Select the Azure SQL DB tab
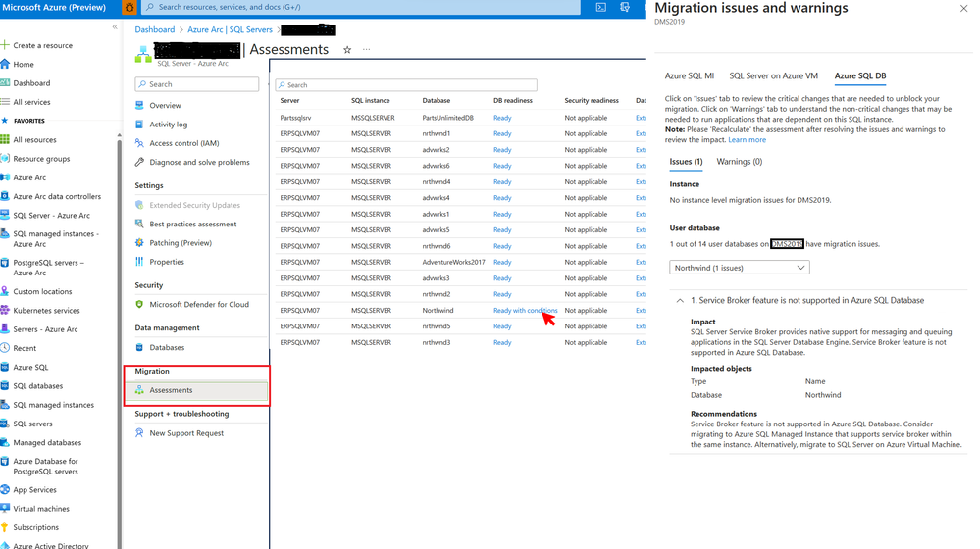The image size is (980, 549). tap(860, 75)
